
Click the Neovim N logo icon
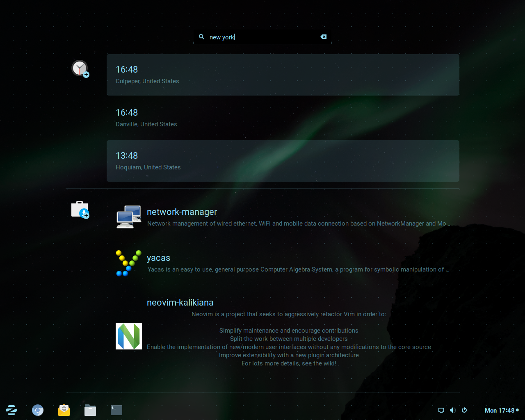click(x=129, y=336)
